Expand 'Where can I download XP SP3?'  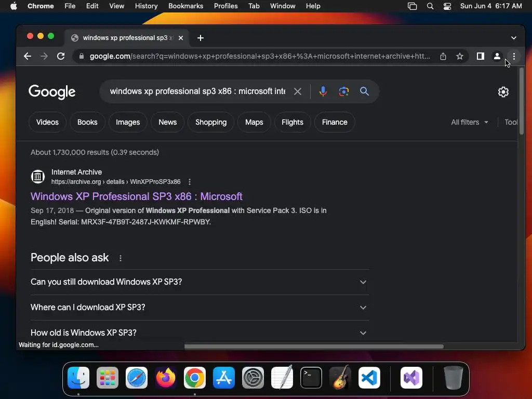(x=200, y=308)
